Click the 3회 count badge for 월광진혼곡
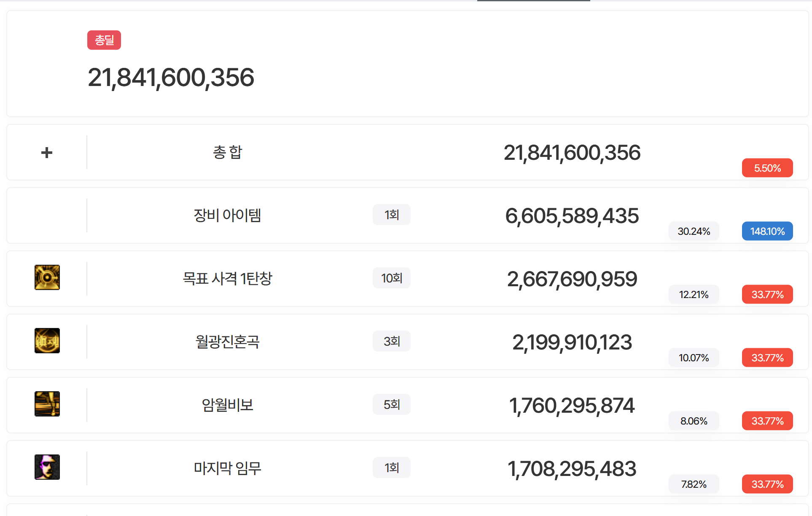812x516 pixels. click(392, 341)
